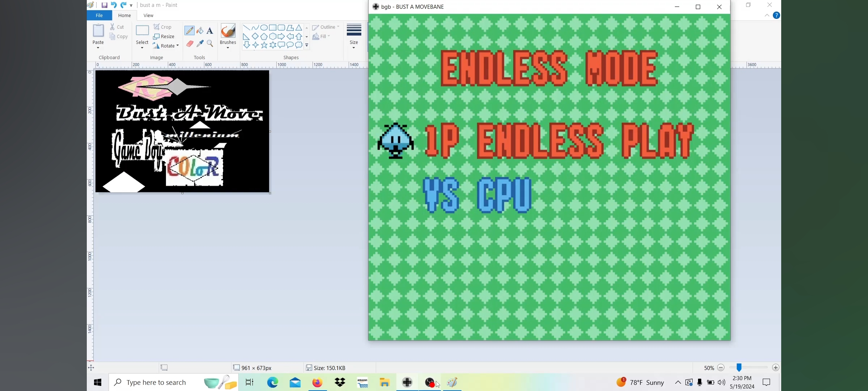Undo the last action

(114, 5)
